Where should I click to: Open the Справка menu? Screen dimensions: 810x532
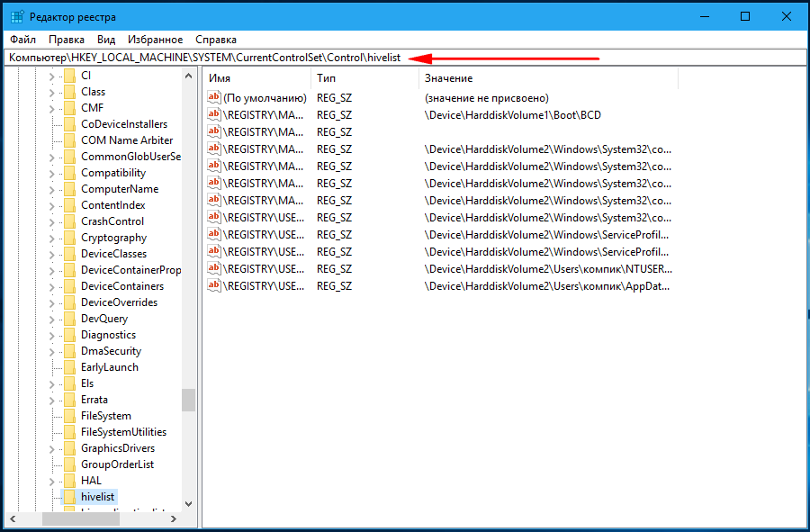(216, 40)
